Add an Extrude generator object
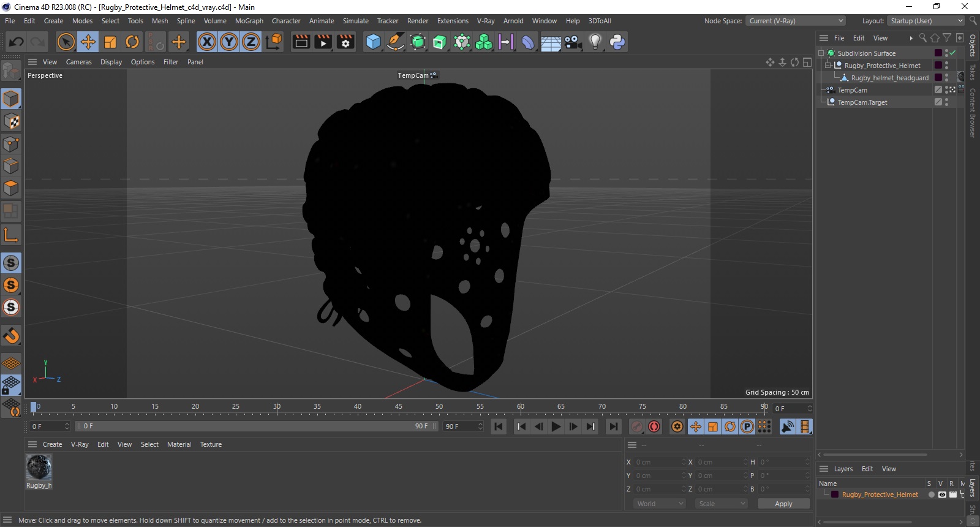This screenshot has height=527, width=980. click(x=440, y=42)
